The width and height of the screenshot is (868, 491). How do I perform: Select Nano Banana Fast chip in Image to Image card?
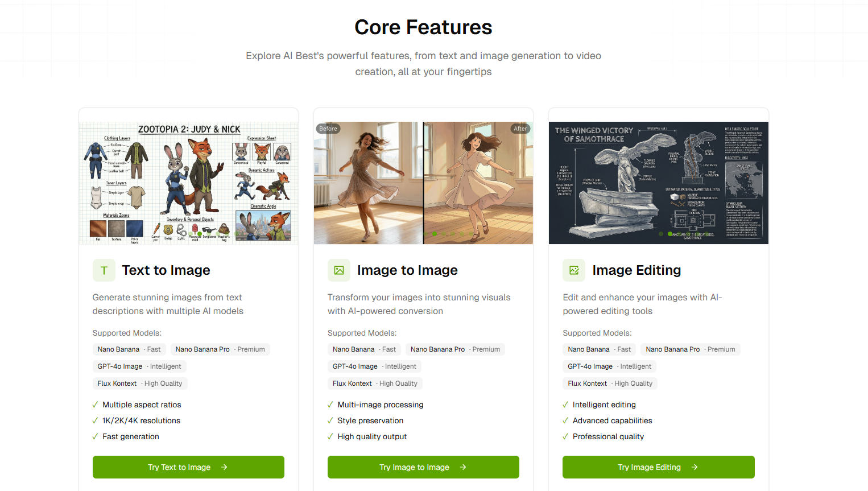tap(364, 349)
